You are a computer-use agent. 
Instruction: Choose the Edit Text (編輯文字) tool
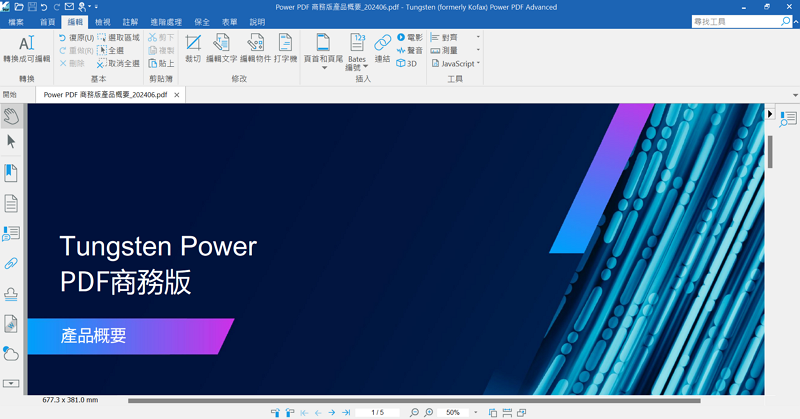coord(221,48)
